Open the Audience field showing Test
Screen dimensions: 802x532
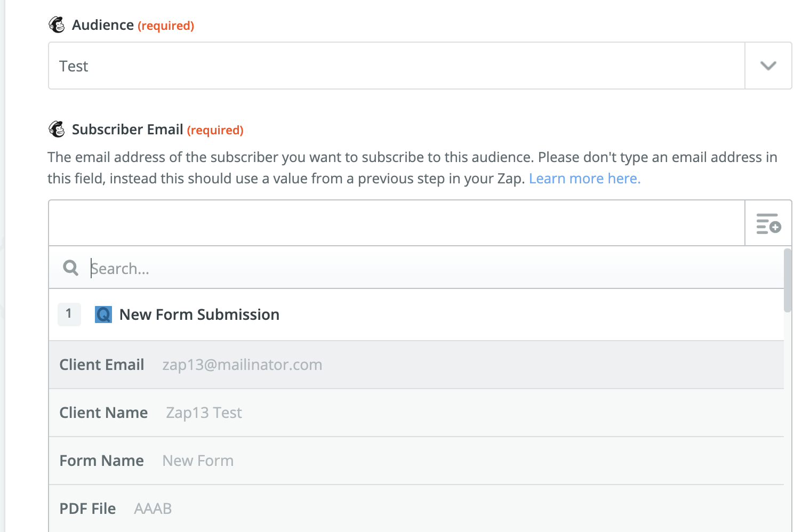396,66
